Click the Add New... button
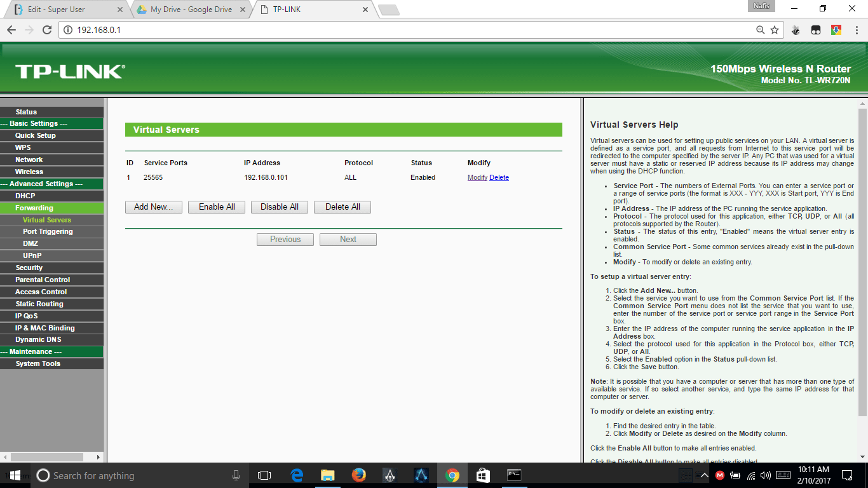This screenshot has height=488, width=868. coord(154,207)
